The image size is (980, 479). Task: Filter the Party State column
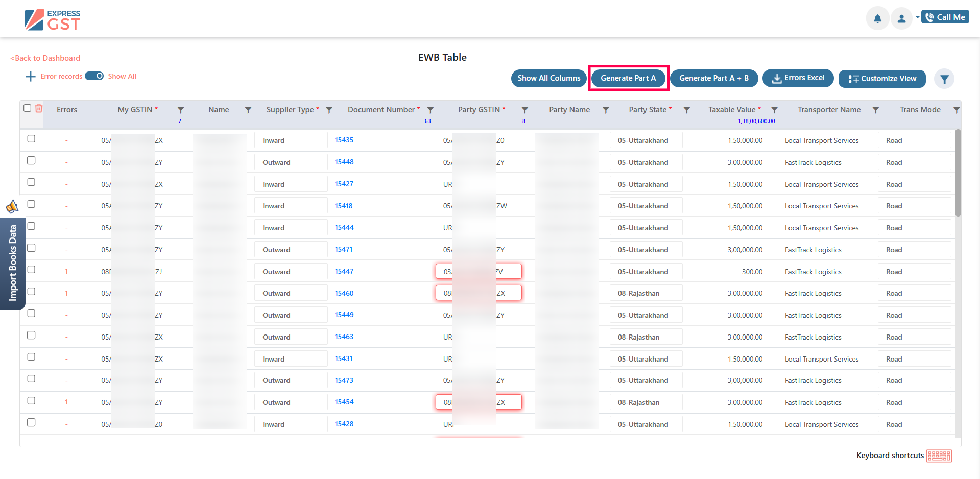[687, 110]
